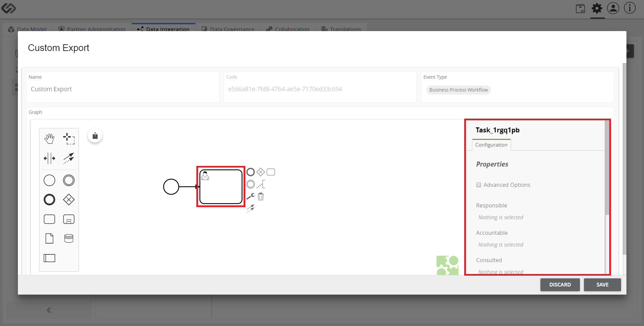The width and height of the screenshot is (644, 326).
Task: Create an end event from palette
Action: point(49,200)
